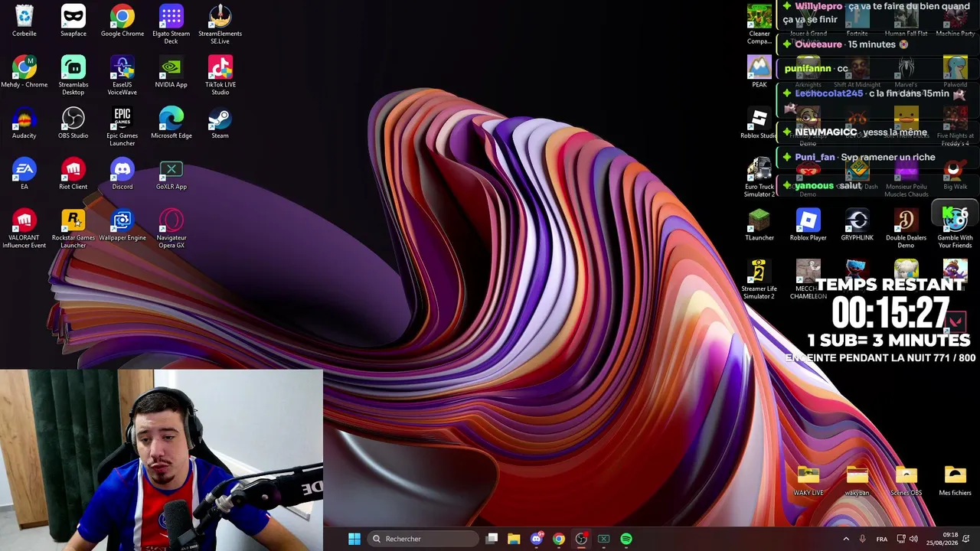This screenshot has height=551, width=980.
Task: Open the WAKY LIVE folder
Action: [808, 481]
